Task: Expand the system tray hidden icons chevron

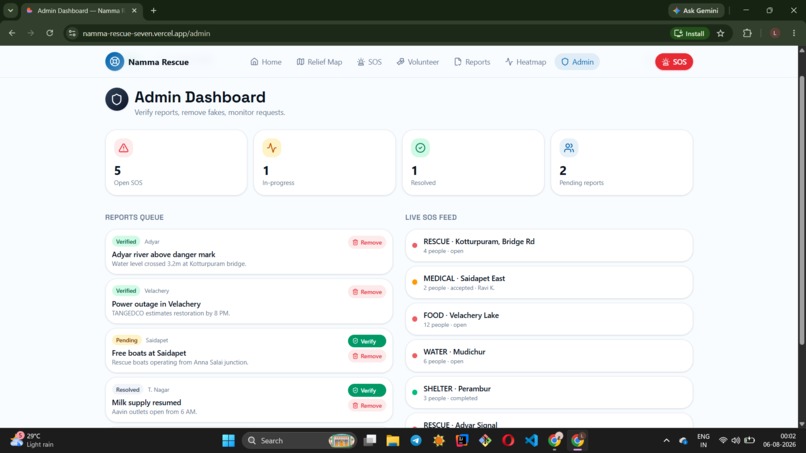Action: click(666, 440)
